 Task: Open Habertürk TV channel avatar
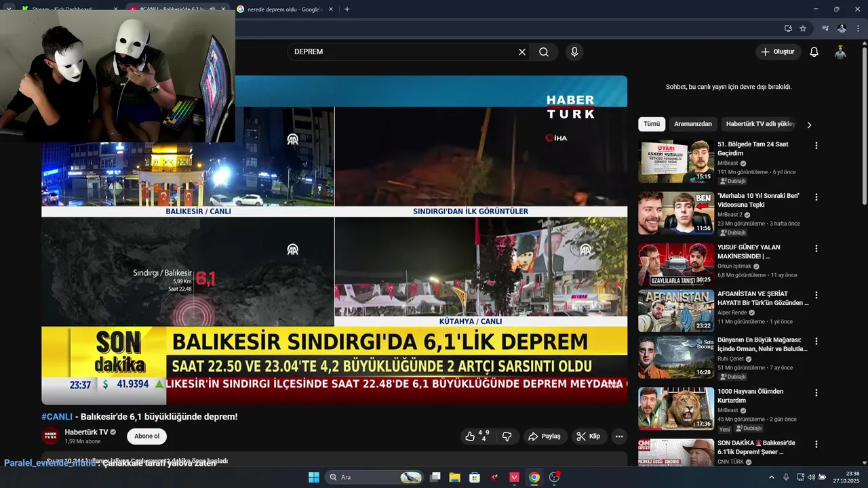tap(50, 436)
